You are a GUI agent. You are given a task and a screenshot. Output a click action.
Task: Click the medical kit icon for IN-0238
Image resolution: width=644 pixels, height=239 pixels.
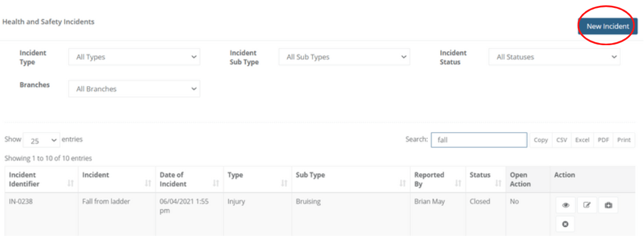[x=608, y=205]
